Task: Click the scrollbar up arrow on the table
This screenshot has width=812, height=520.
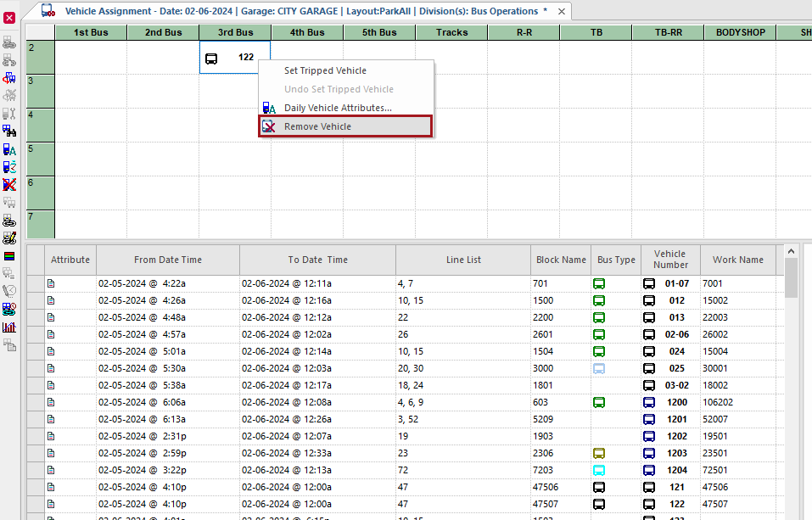Action: click(791, 250)
